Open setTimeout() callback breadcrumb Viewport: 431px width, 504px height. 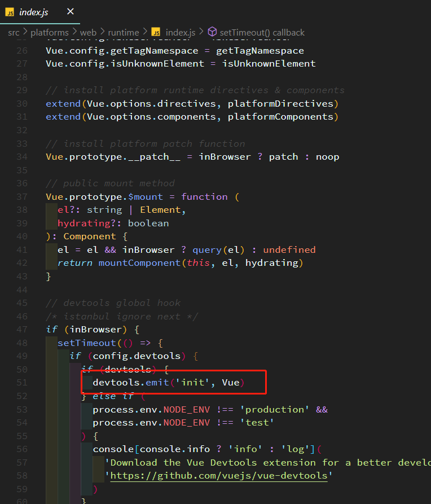(262, 33)
